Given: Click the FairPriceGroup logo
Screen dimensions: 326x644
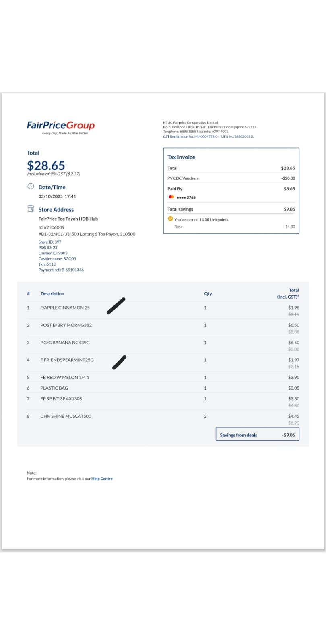Looking at the screenshot, I should [61, 128].
